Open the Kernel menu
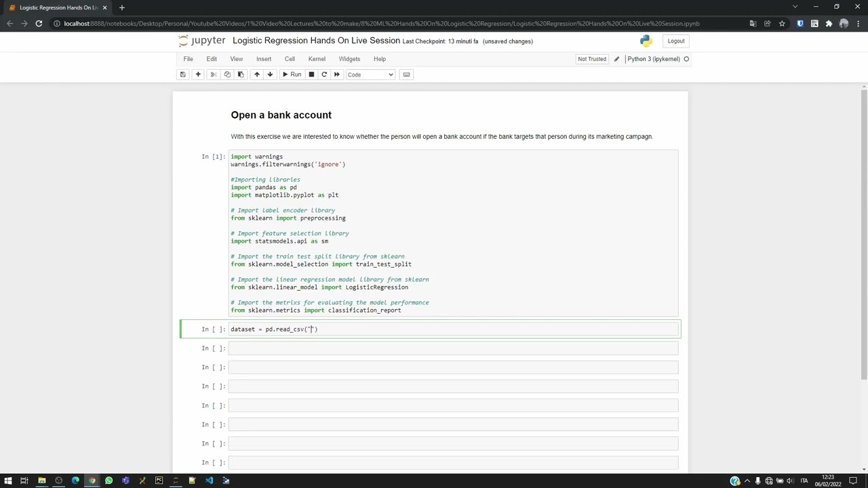Viewport: 868px width, 488px height. 317,59
